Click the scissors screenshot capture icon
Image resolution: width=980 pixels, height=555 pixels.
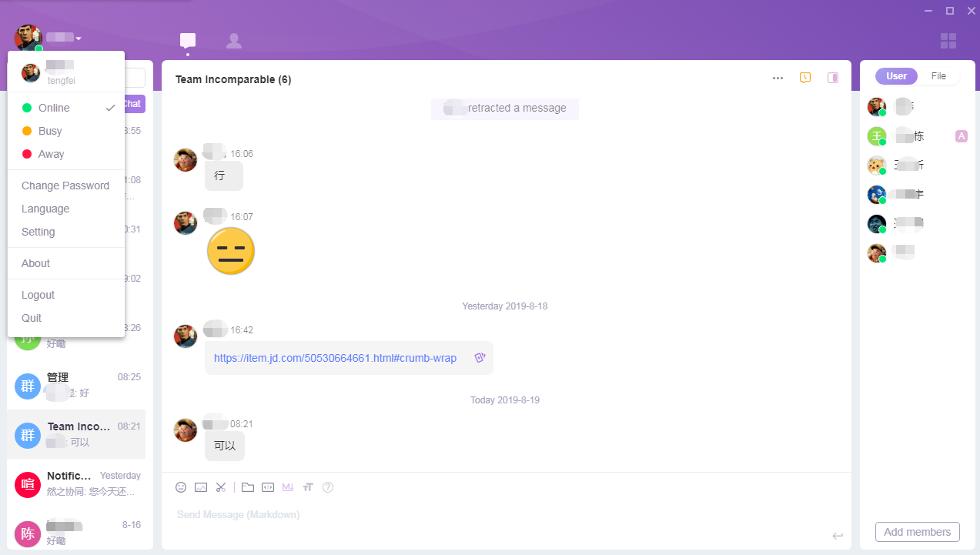point(221,487)
